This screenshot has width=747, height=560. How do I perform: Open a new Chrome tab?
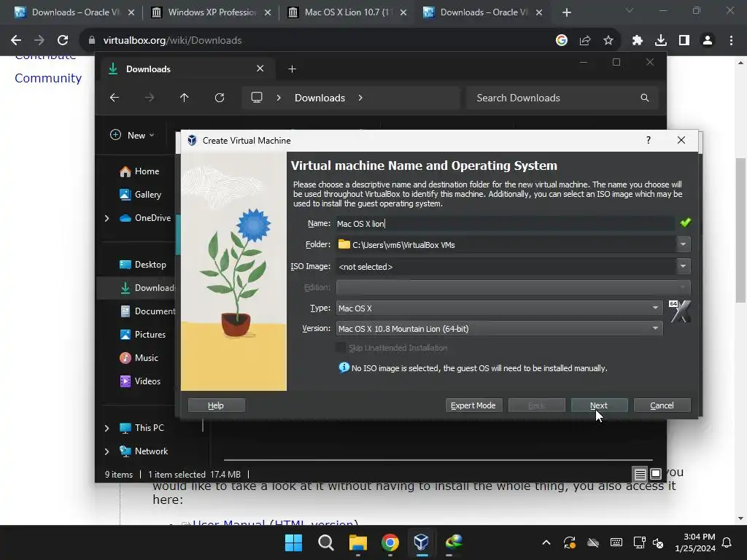pyautogui.click(x=566, y=12)
